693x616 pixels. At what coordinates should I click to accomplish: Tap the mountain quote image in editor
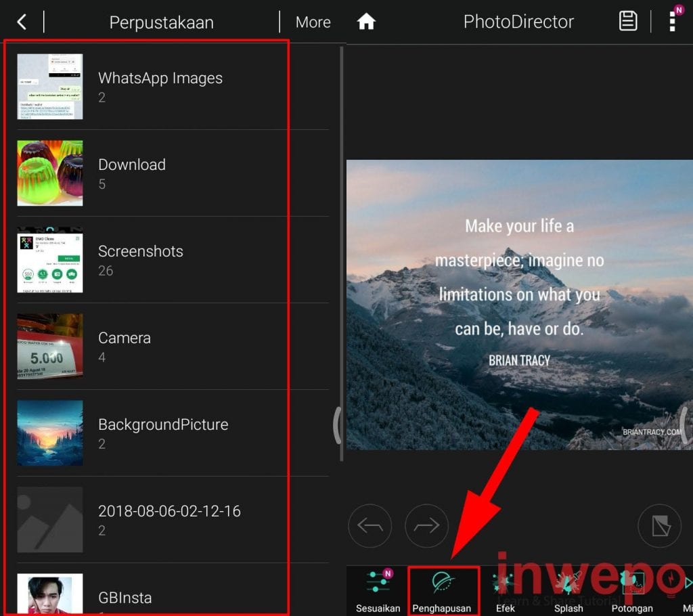click(x=519, y=305)
